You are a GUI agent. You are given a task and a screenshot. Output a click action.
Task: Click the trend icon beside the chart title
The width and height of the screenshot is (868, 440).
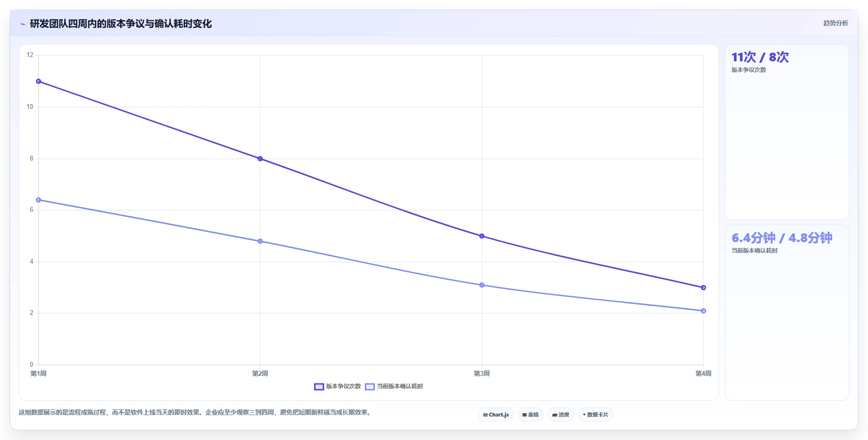[x=23, y=24]
